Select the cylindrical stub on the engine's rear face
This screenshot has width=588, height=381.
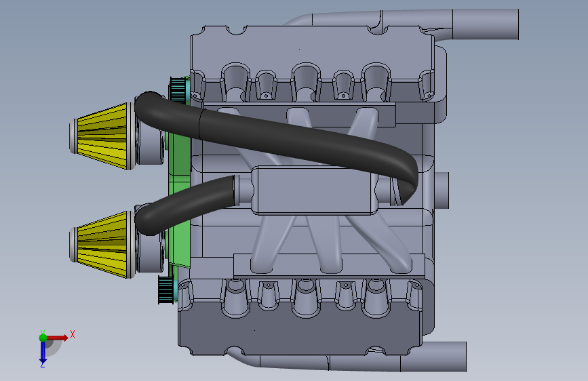pos(442,190)
